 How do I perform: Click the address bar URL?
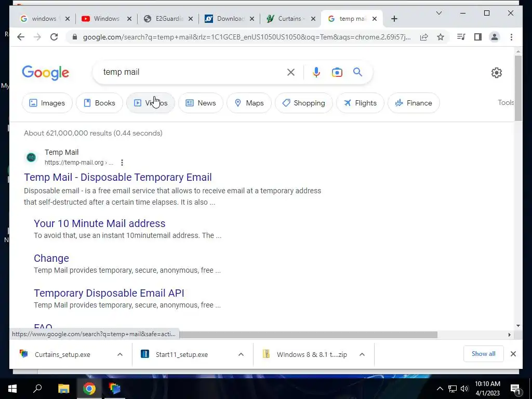click(247, 37)
